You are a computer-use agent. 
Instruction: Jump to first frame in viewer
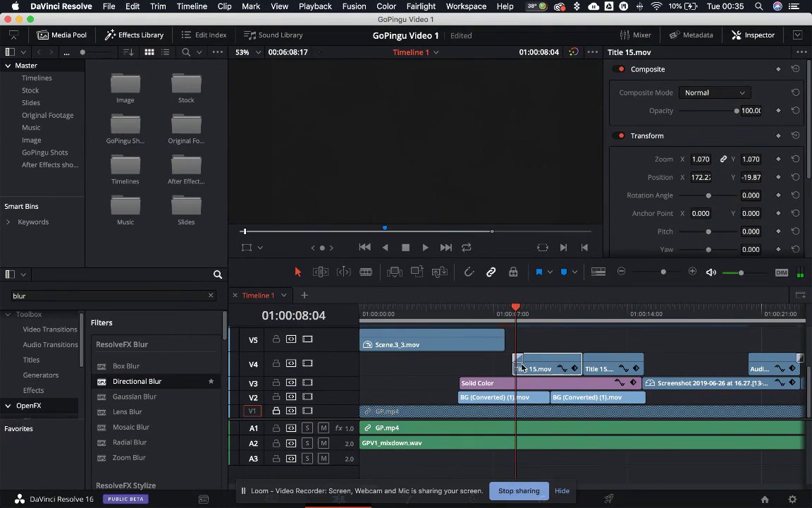click(364, 247)
